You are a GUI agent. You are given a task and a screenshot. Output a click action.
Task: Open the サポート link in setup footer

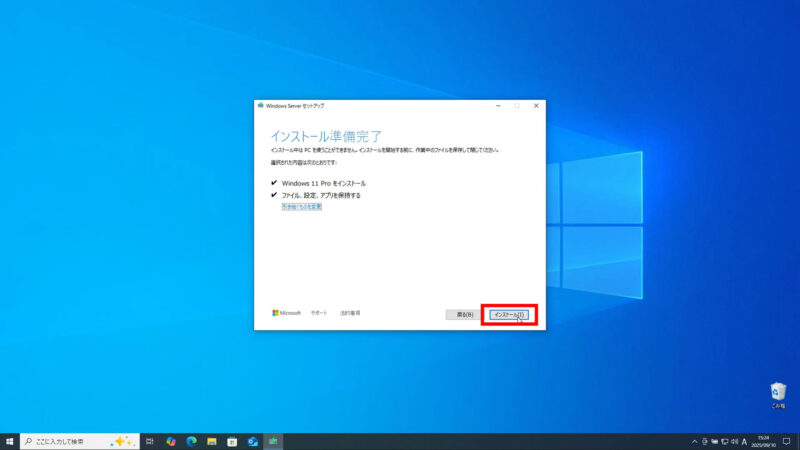(318, 313)
